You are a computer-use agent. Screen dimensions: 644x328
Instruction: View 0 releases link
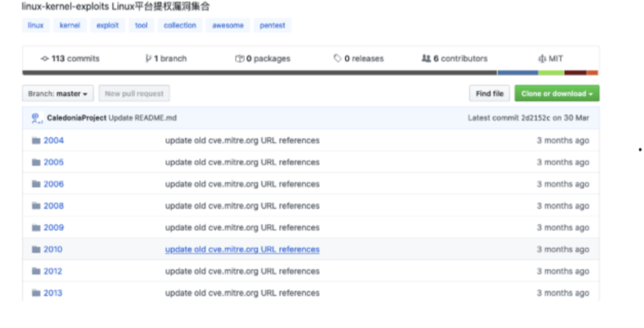click(358, 58)
